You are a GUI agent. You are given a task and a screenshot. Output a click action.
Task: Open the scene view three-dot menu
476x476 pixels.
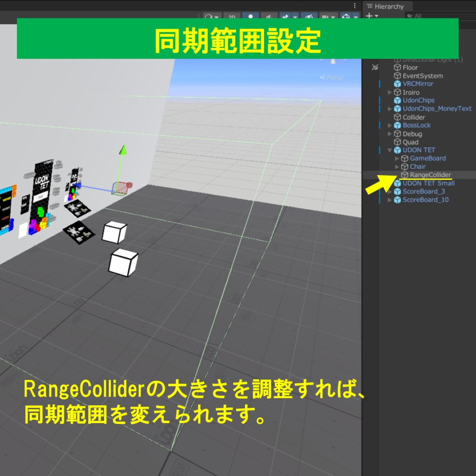(x=354, y=6)
